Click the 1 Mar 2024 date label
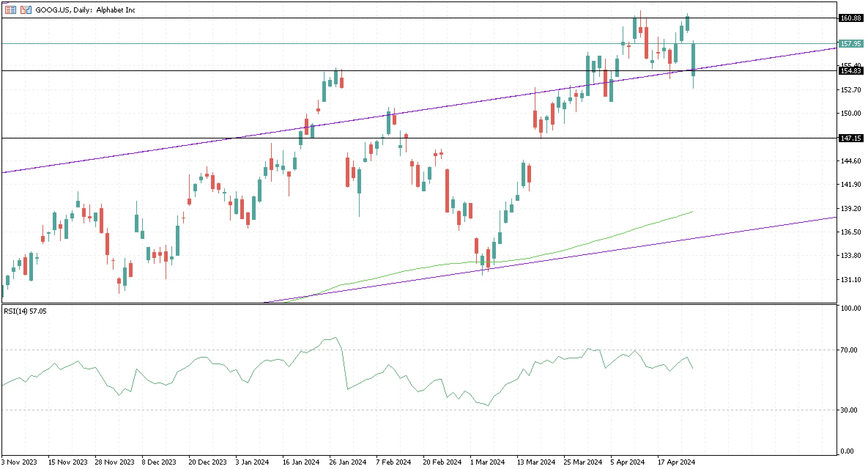868x469 pixels. [x=487, y=462]
